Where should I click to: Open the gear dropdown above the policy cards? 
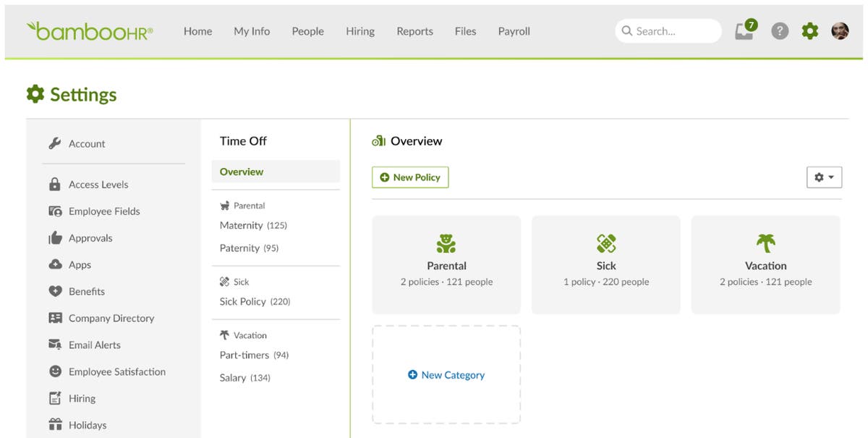pyautogui.click(x=824, y=177)
